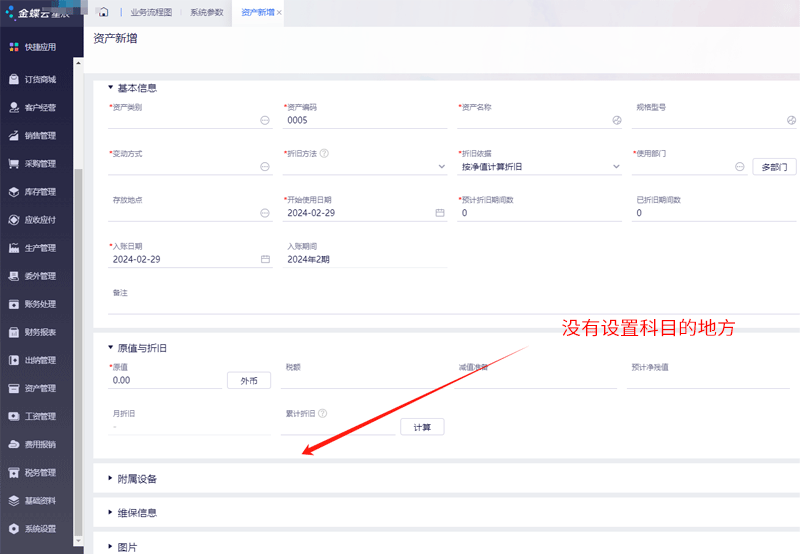Expand the 维保信息 section
The width and height of the screenshot is (800, 554).
(x=110, y=513)
